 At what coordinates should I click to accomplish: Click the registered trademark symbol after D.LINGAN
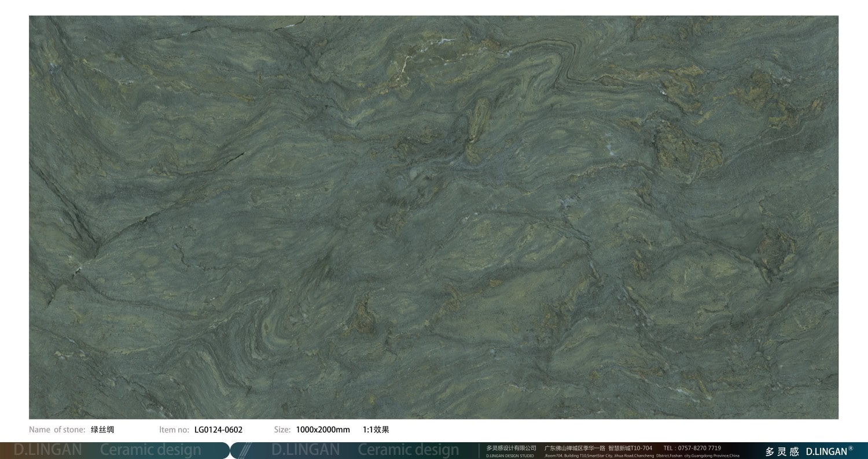tap(850, 448)
